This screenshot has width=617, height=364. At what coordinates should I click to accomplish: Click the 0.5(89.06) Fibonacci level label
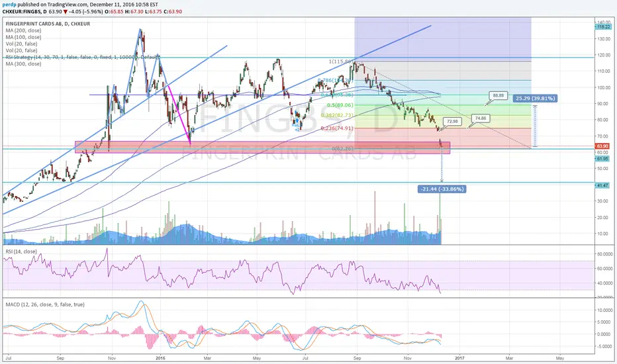coord(340,105)
